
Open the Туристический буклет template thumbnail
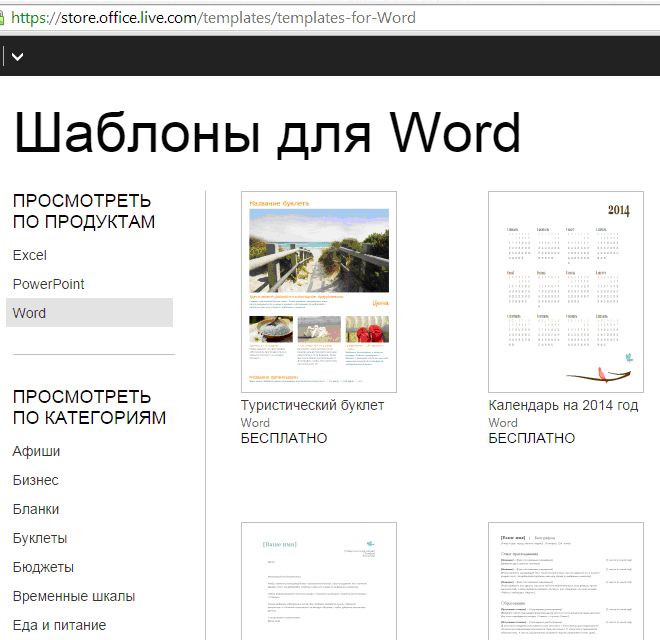point(319,292)
